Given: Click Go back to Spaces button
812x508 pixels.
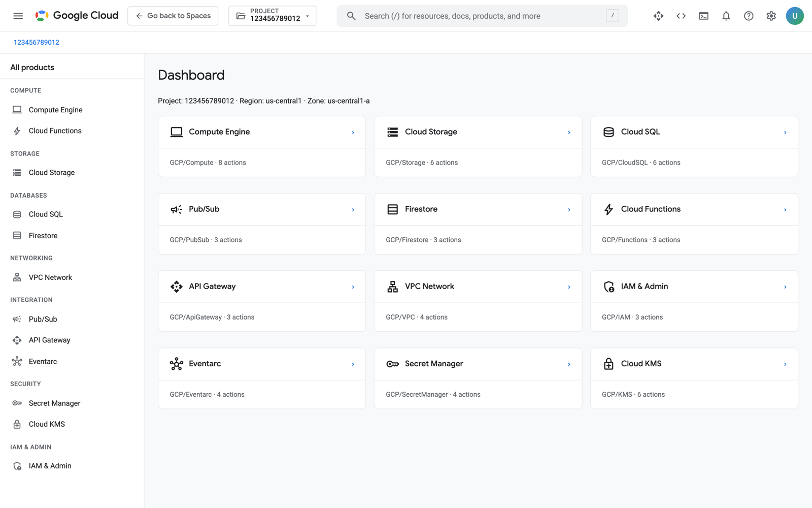Looking at the screenshot, I should click(x=173, y=16).
